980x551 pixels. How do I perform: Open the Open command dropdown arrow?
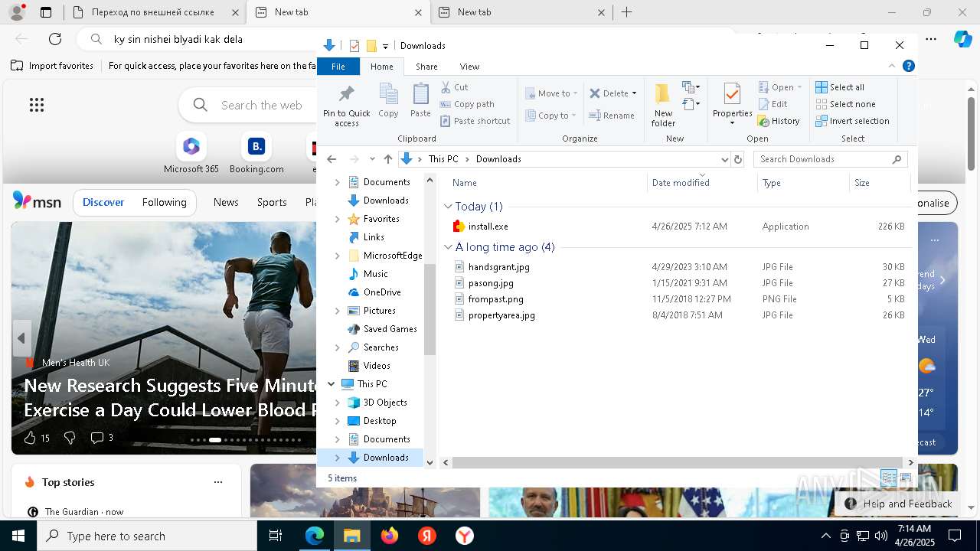799,87
